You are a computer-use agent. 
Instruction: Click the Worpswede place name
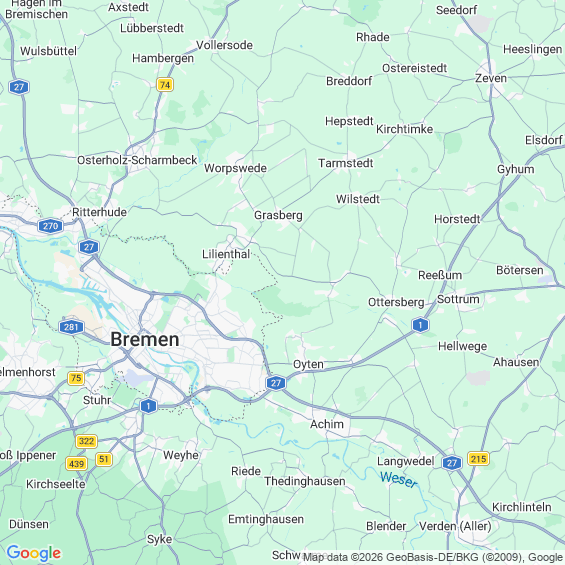(x=235, y=168)
